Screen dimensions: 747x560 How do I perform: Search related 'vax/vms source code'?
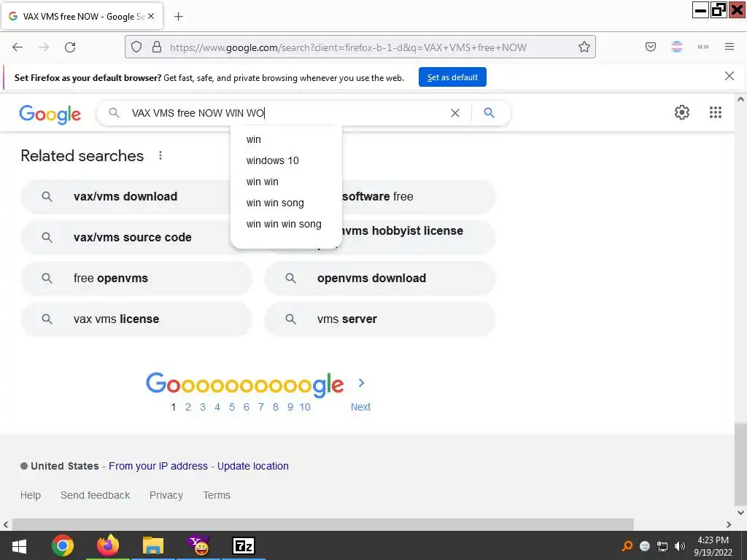pos(125,237)
